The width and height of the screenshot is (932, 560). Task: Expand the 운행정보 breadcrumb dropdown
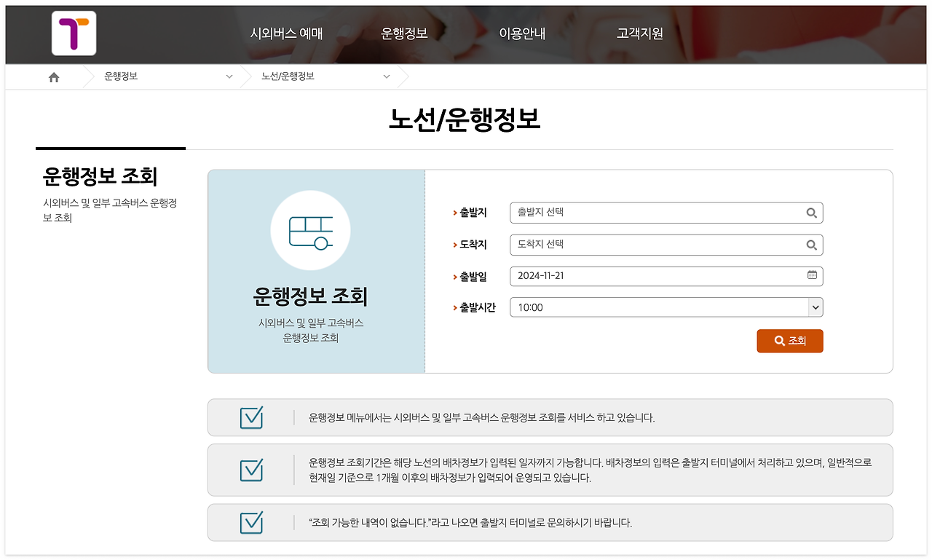click(x=229, y=76)
